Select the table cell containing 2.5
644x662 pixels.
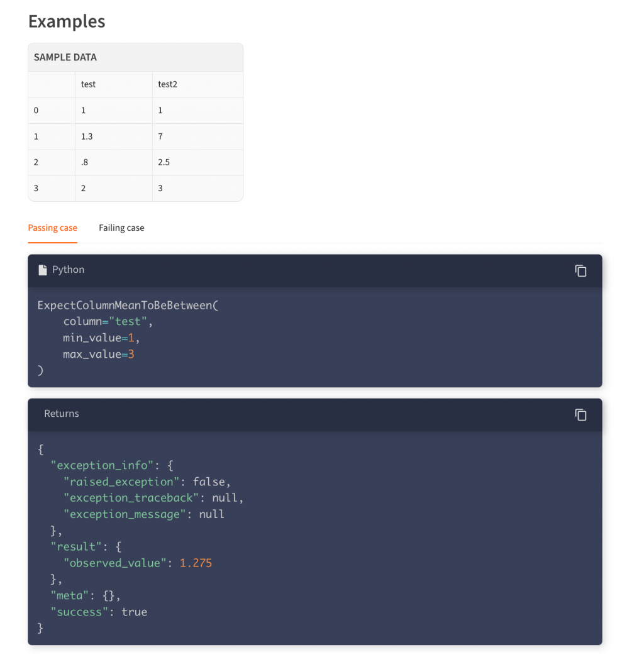(164, 162)
